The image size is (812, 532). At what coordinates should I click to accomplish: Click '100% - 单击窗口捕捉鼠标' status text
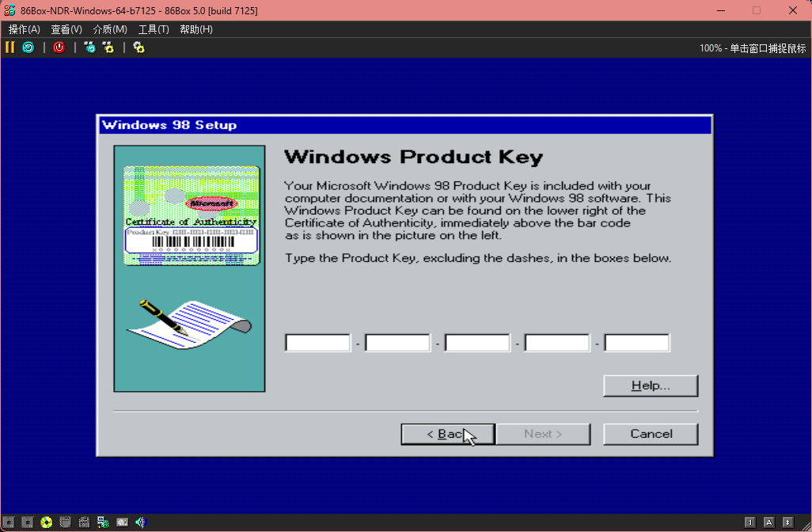(x=753, y=48)
